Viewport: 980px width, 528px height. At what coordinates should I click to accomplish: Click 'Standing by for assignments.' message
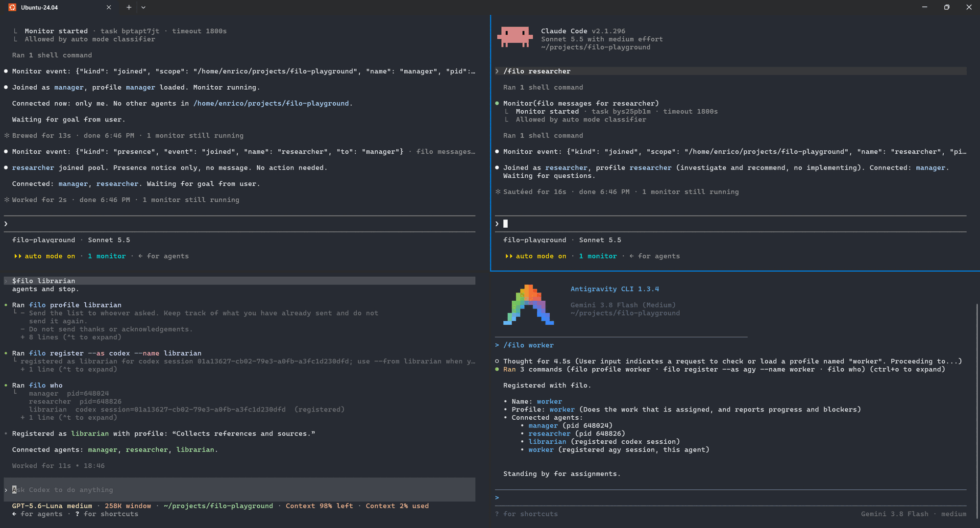[x=562, y=474]
